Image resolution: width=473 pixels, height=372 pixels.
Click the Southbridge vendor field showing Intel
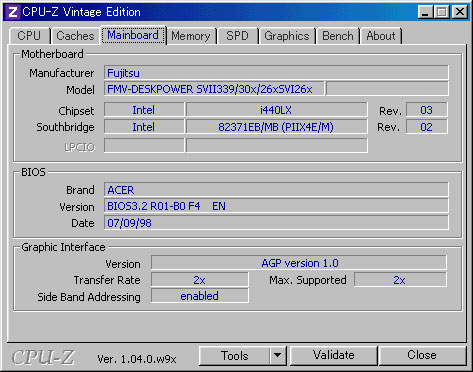click(144, 127)
